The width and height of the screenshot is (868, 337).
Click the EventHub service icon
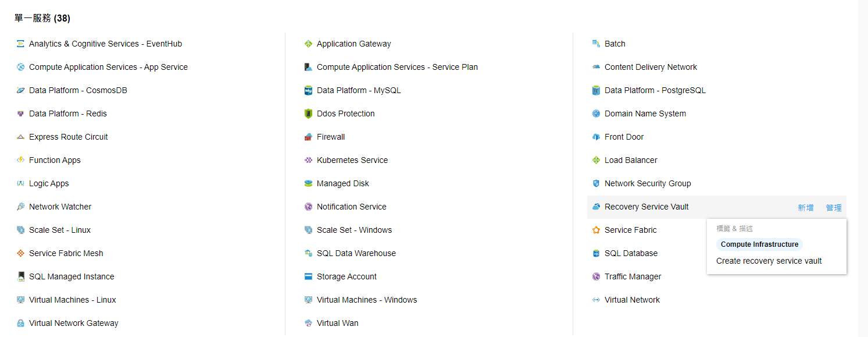21,44
